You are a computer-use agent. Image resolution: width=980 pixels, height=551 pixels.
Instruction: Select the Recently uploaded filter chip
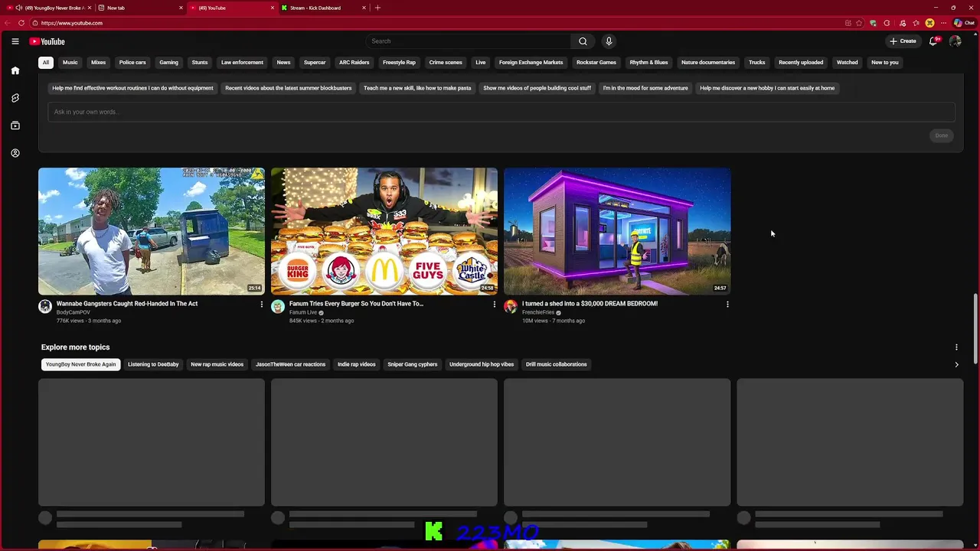tap(801, 63)
